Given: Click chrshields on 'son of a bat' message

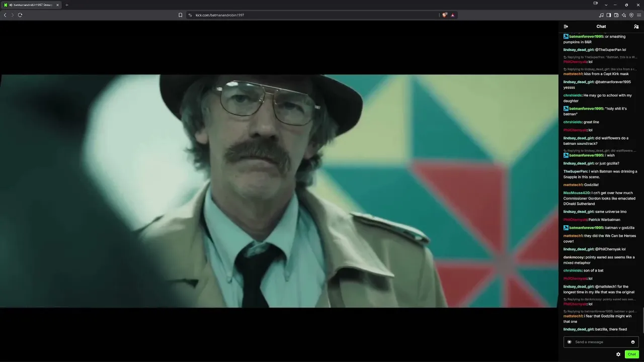Looking at the screenshot, I should (573, 270).
